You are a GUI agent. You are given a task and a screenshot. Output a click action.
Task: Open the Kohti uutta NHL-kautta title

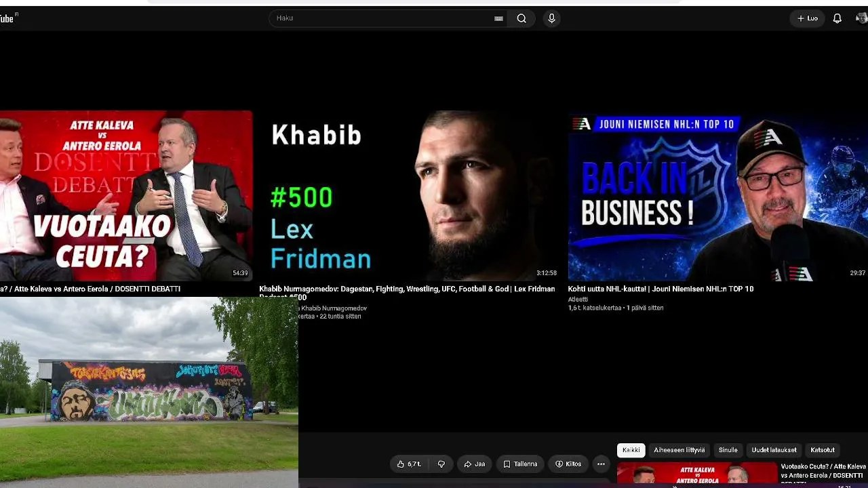[x=660, y=289]
